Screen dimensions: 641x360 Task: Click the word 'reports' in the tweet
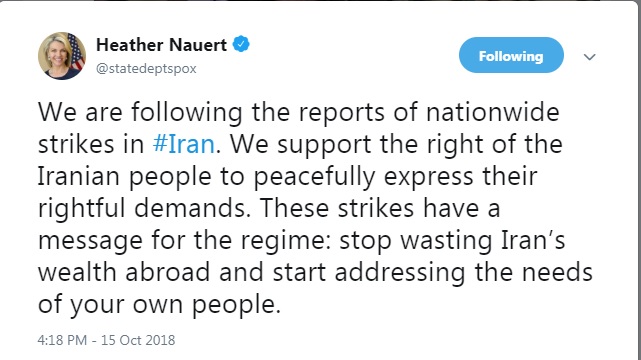[342, 113]
